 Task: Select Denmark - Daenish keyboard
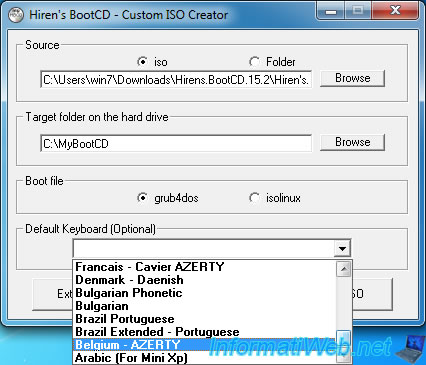(x=204, y=280)
